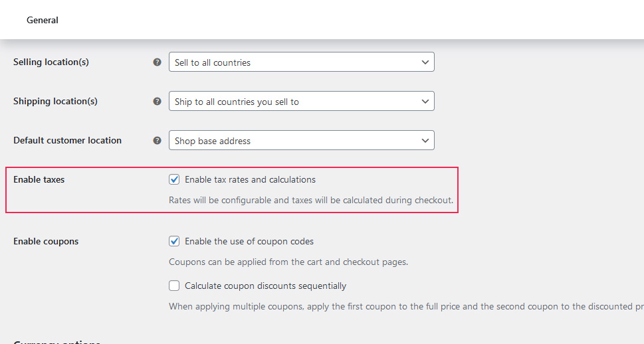Click the 'Enable the use of coupon codes' label text
Screen dimensions: 644x344
pos(249,241)
